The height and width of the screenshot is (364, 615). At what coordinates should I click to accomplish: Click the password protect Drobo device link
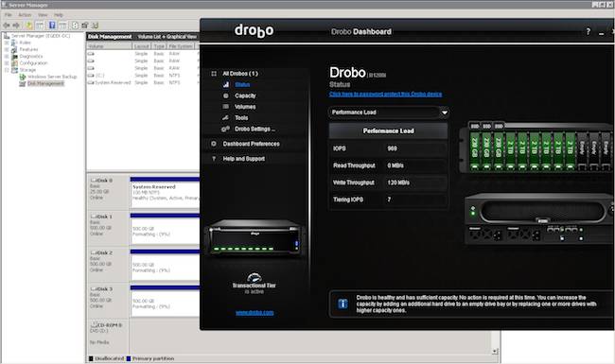pyautogui.click(x=385, y=94)
